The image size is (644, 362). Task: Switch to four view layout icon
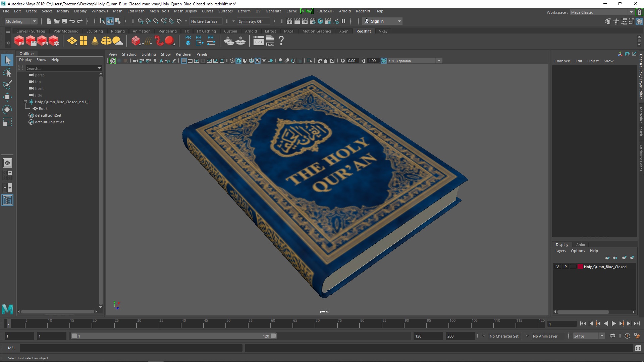tap(7, 175)
